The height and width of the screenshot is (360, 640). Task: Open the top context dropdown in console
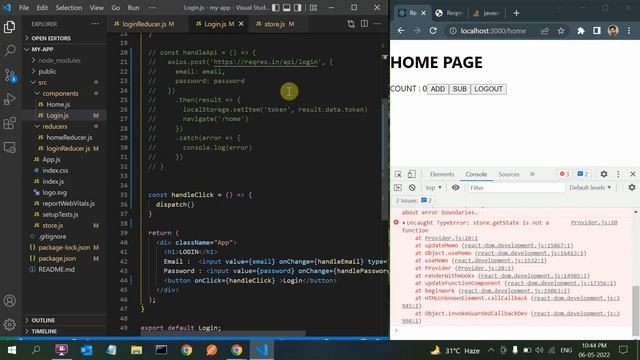(x=433, y=188)
